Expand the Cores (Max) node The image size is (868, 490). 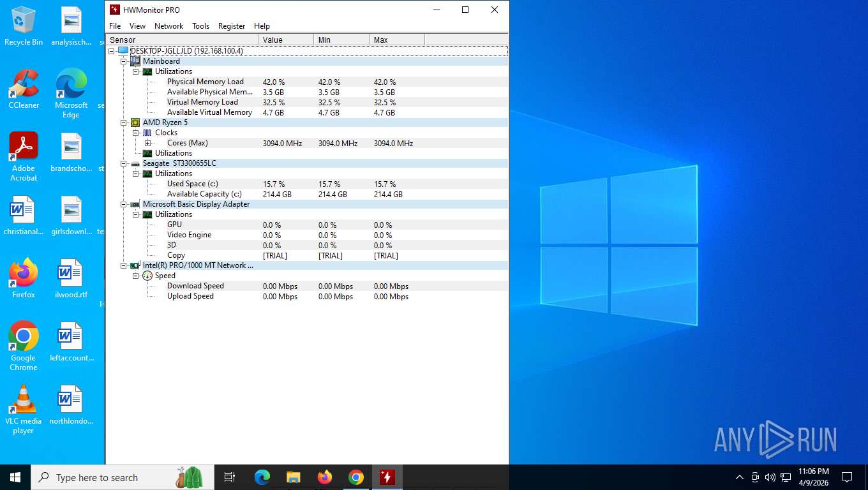[148, 143]
